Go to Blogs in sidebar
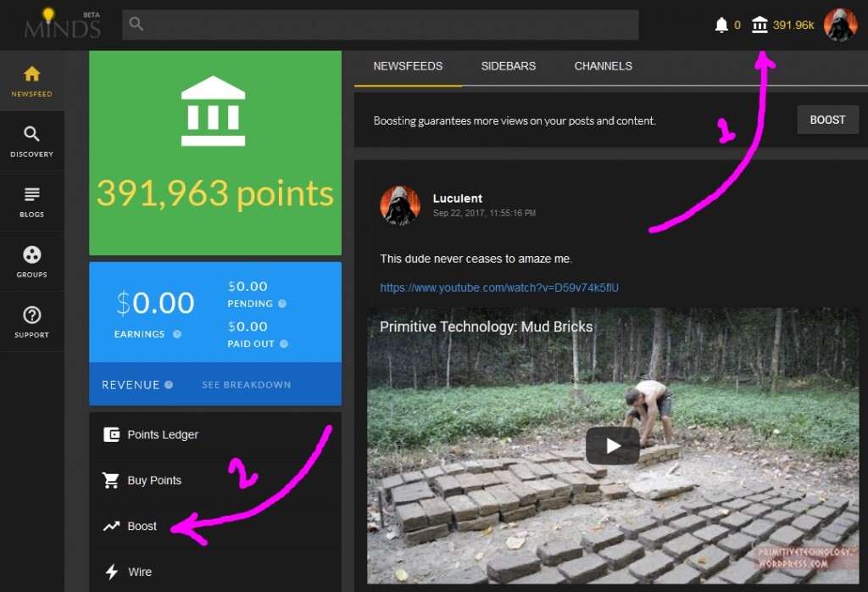Screen dimensions: 868x592 click(x=31, y=201)
